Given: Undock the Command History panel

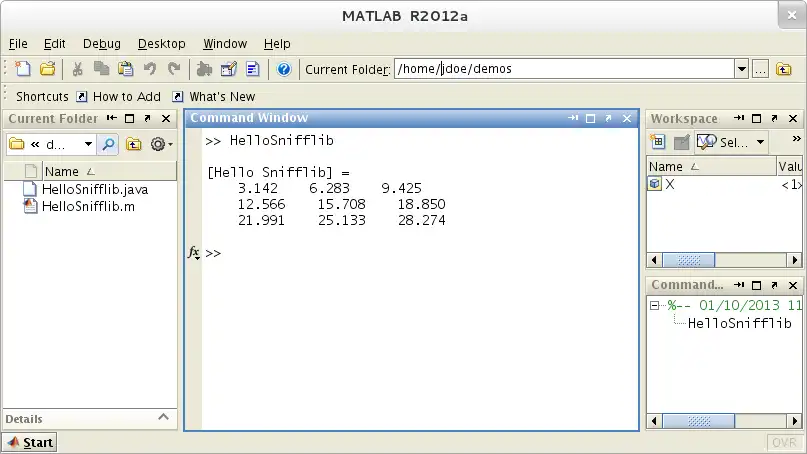Looking at the screenshot, I should tap(775, 285).
